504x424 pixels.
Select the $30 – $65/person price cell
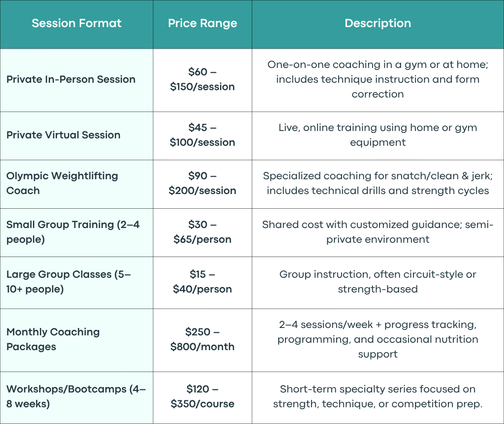click(x=202, y=232)
